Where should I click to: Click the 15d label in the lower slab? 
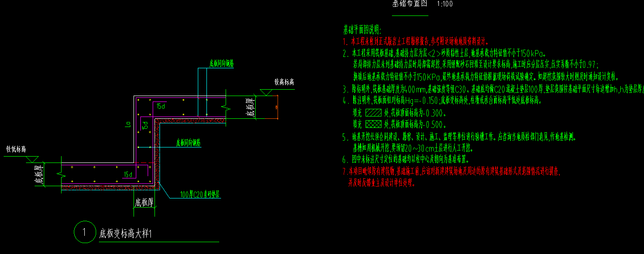tap(128, 174)
